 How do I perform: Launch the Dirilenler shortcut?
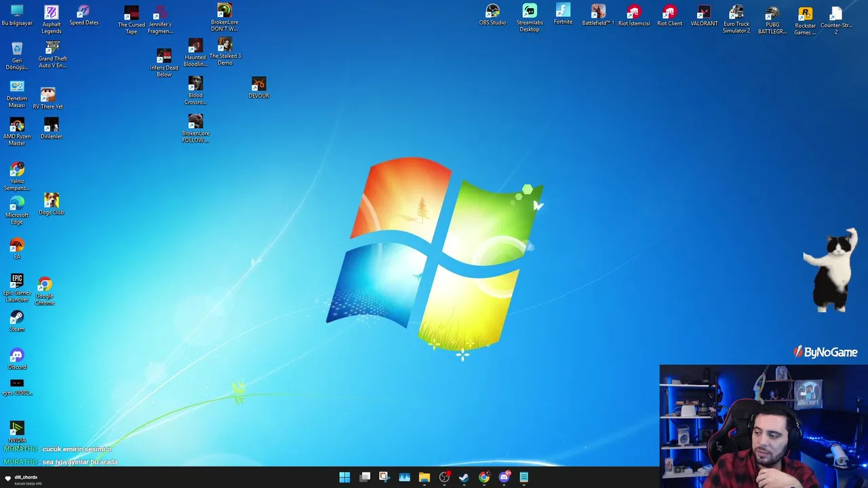point(52,128)
